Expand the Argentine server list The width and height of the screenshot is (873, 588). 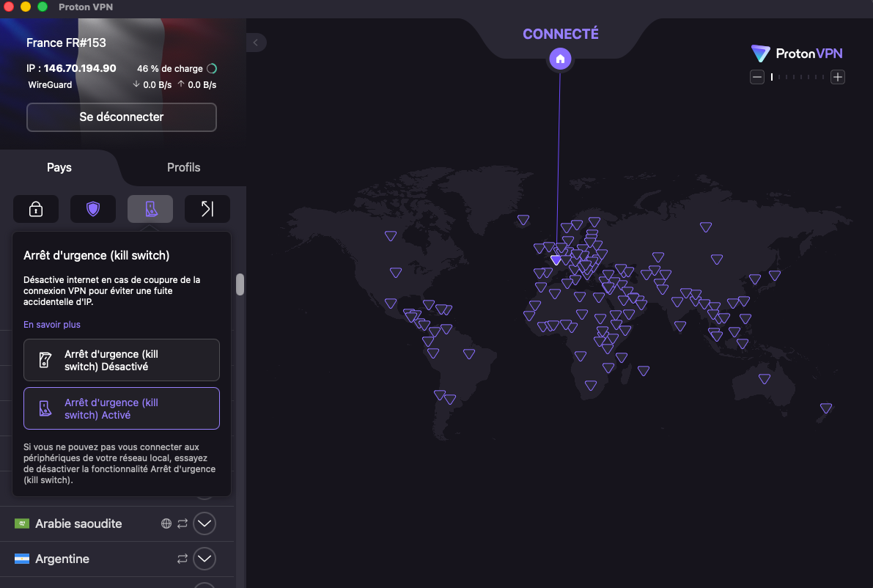[x=205, y=559]
